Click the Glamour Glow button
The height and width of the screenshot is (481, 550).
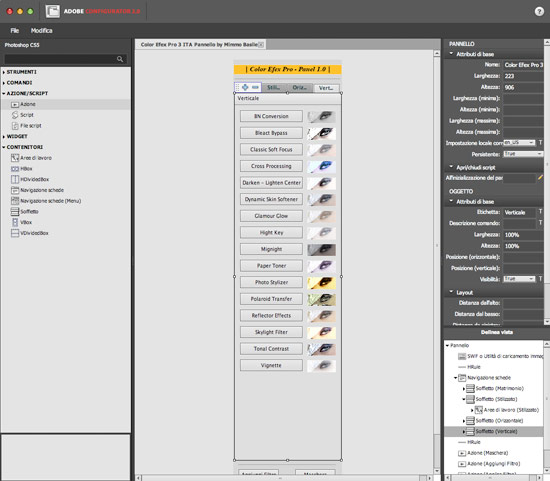tap(271, 216)
